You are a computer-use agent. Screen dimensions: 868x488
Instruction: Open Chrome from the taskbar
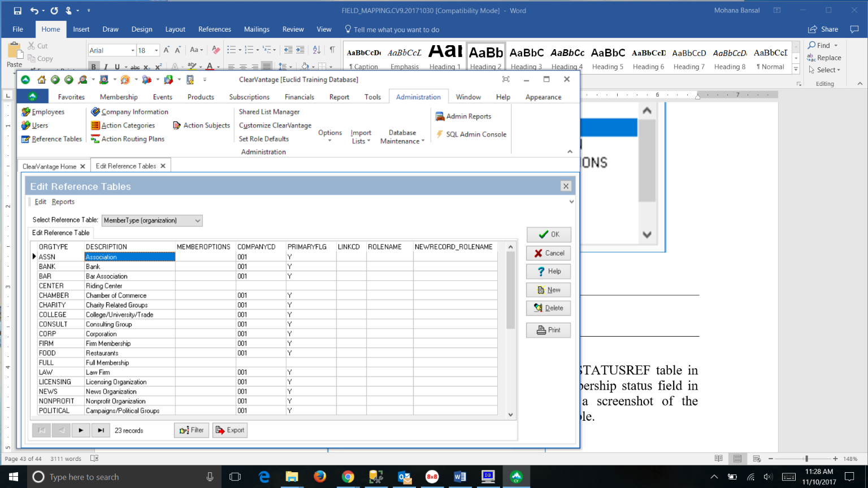348,477
